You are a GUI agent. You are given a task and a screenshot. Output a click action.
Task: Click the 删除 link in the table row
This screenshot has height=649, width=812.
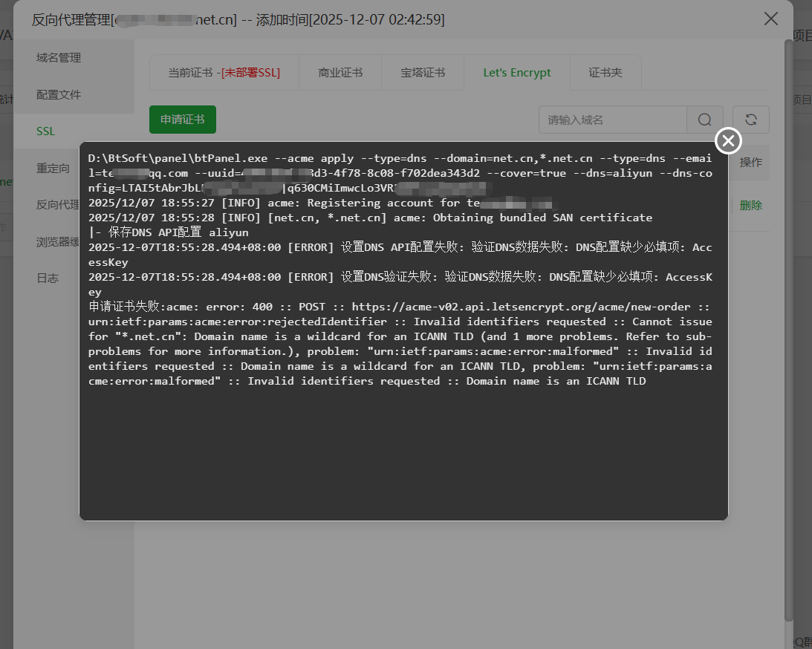pyautogui.click(x=750, y=206)
